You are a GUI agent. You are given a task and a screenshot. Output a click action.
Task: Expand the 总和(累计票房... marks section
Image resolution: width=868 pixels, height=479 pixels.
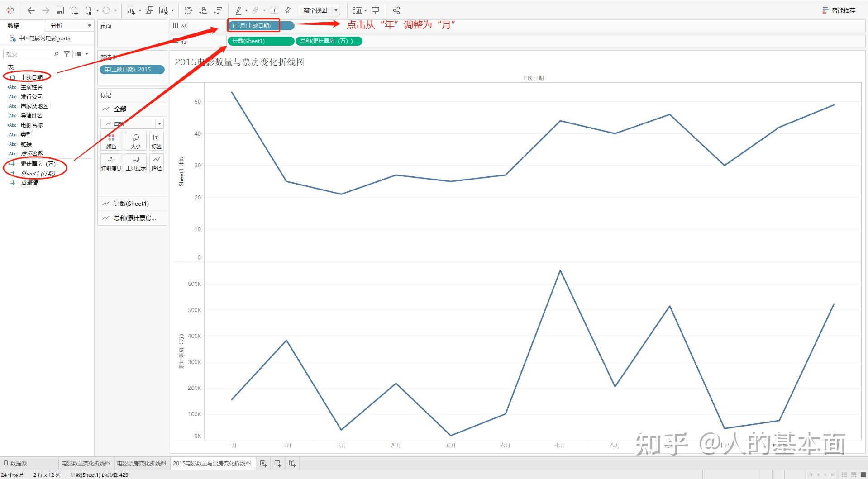coord(132,218)
